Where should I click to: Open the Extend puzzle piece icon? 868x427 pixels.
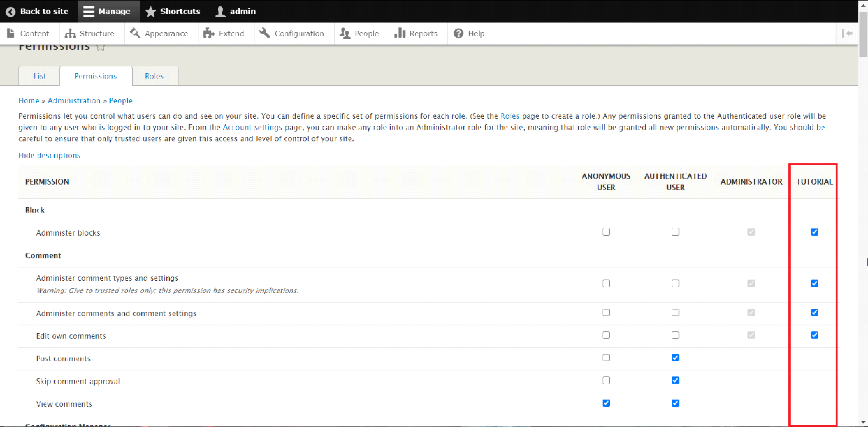209,34
